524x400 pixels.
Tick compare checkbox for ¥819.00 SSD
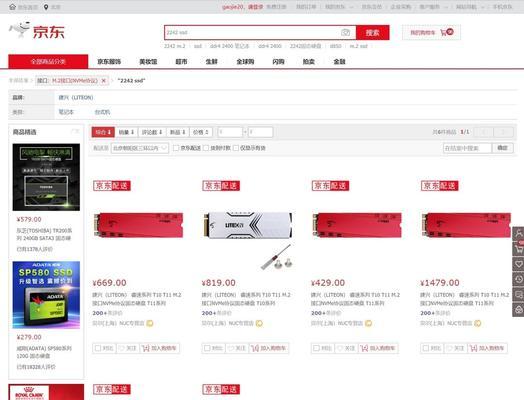click(x=207, y=348)
